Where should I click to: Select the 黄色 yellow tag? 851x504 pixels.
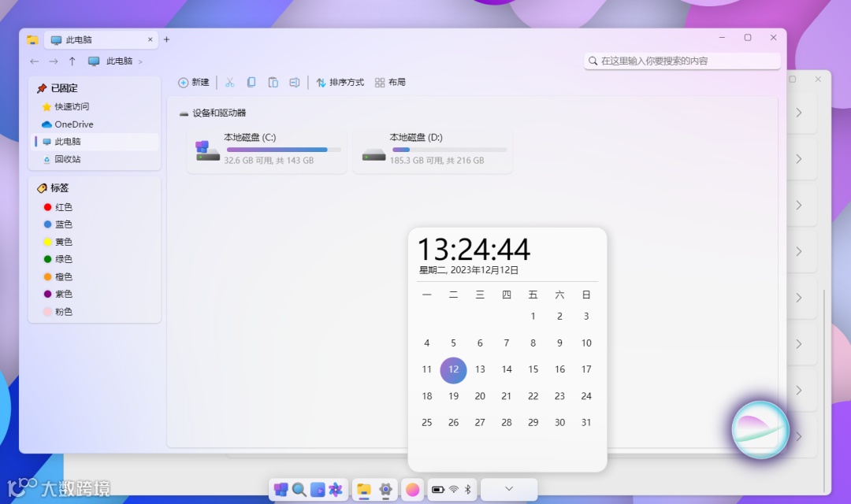pyautogui.click(x=58, y=242)
